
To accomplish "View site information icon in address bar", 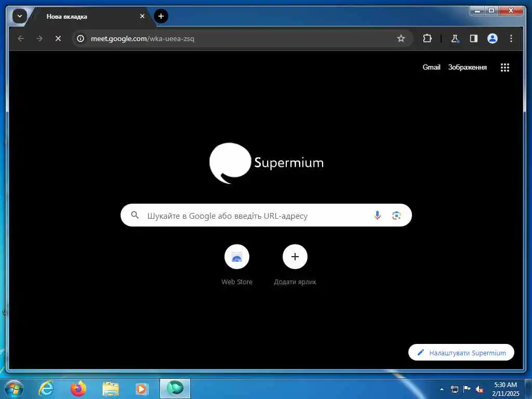I will (x=81, y=38).
